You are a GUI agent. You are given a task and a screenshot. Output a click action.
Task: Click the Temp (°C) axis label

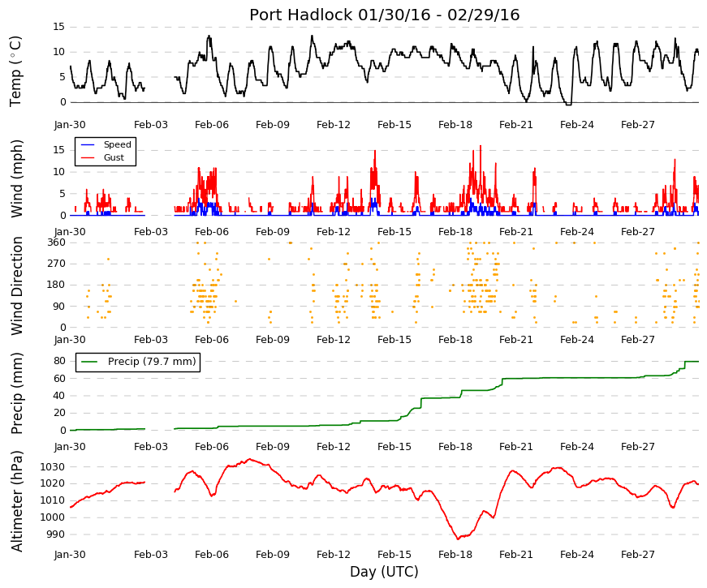coord(15,71)
